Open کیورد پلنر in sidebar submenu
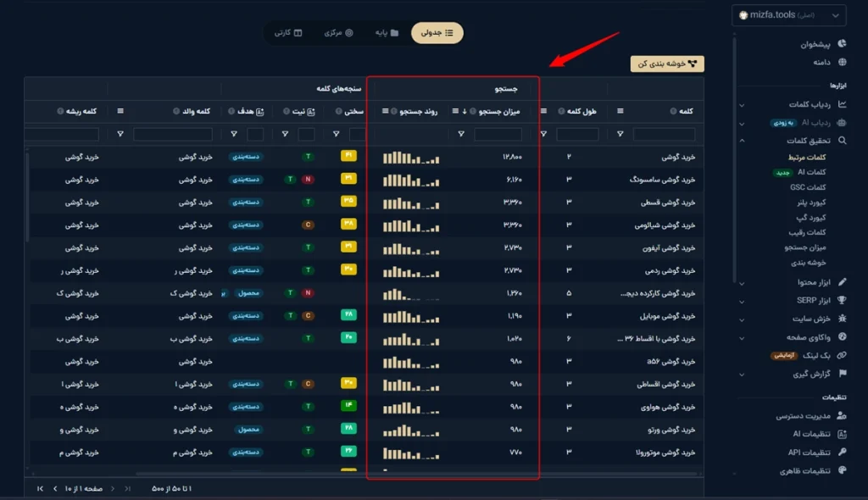 pyautogui.click(x=811, y=202)
